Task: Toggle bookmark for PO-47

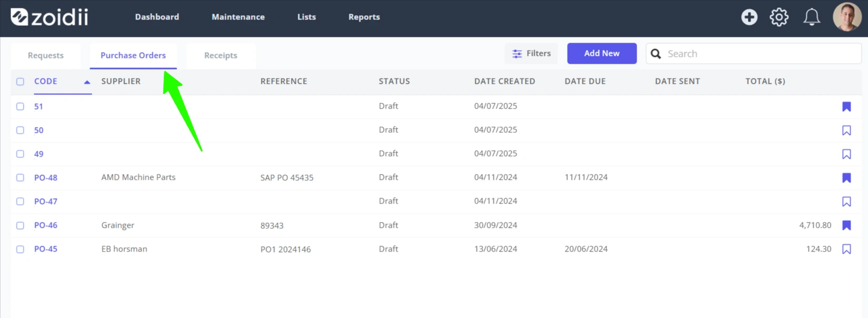Action: pyautogui.click(x=846, y=201)
